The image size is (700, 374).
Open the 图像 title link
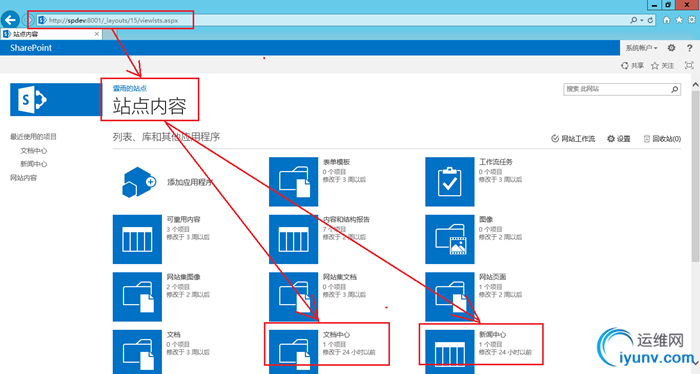coord(486,220)
